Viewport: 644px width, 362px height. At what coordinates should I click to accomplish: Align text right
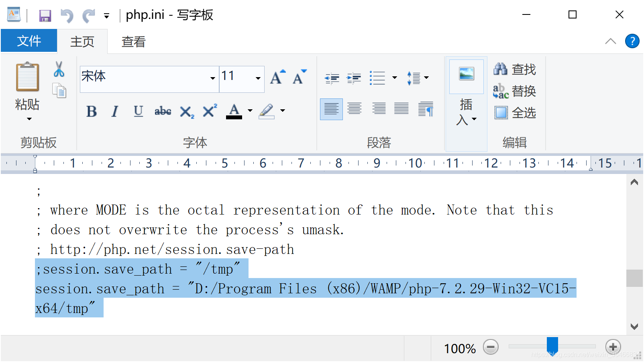[x=378, y=109]
